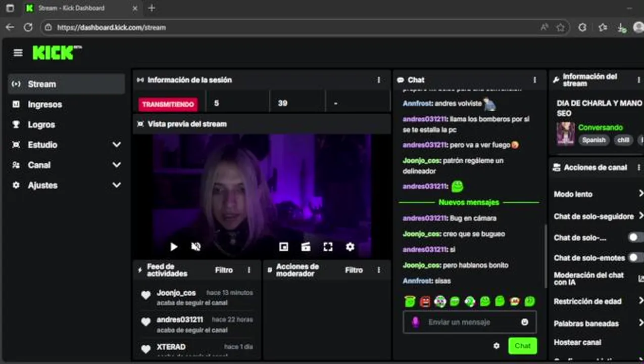Click heart icon beside Joonjo_cos follow
Viewport: 644px width, 364px height.
146,295
